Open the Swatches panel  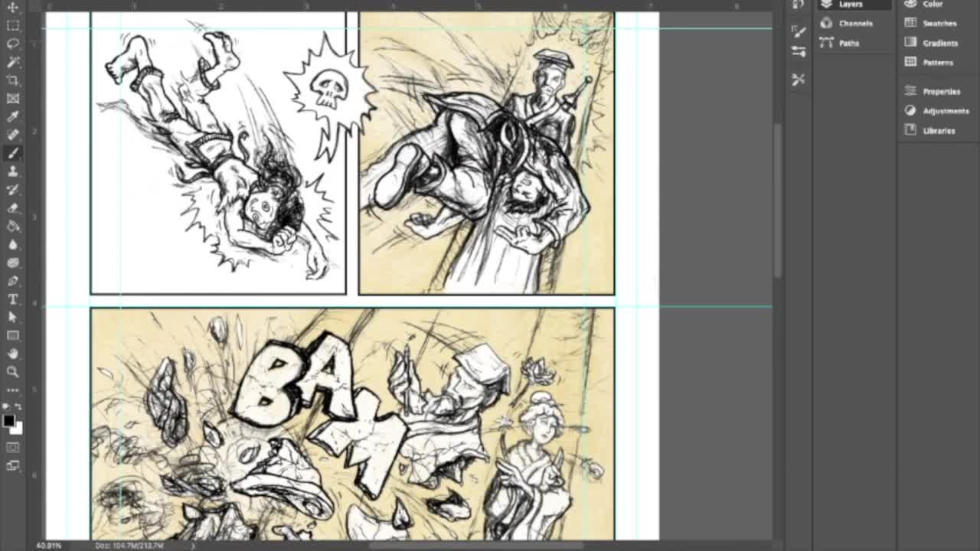tap(931, 23)
